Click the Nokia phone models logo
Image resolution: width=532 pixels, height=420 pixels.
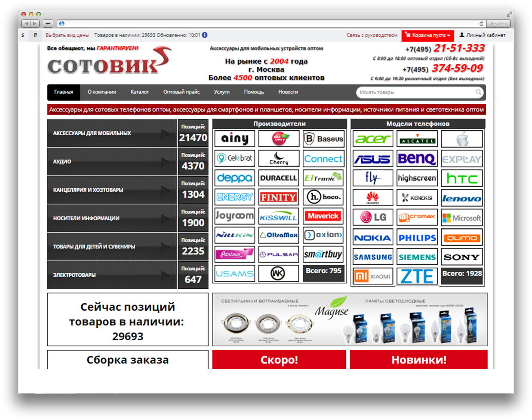373,237
